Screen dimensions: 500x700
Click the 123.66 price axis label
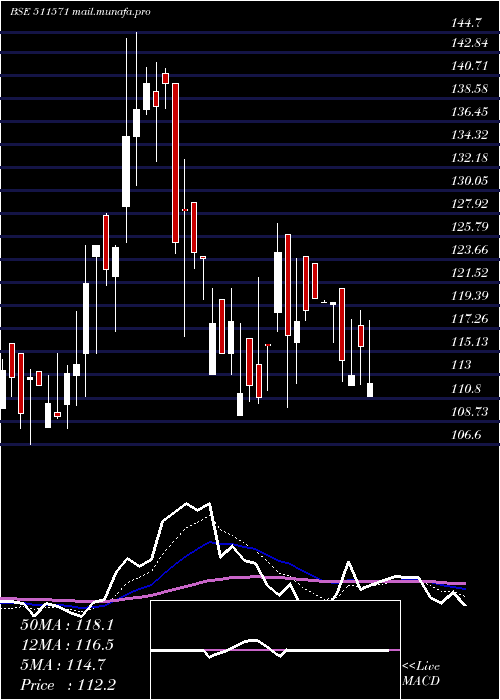pos(469,250)
